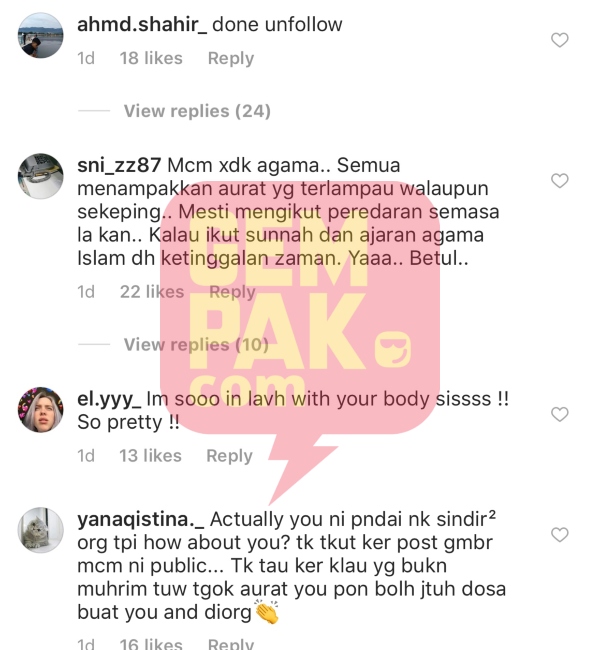Open yanaqistina._ cat avatar
The height and width of the screenshot is (650, 600).
click(41, 530)
